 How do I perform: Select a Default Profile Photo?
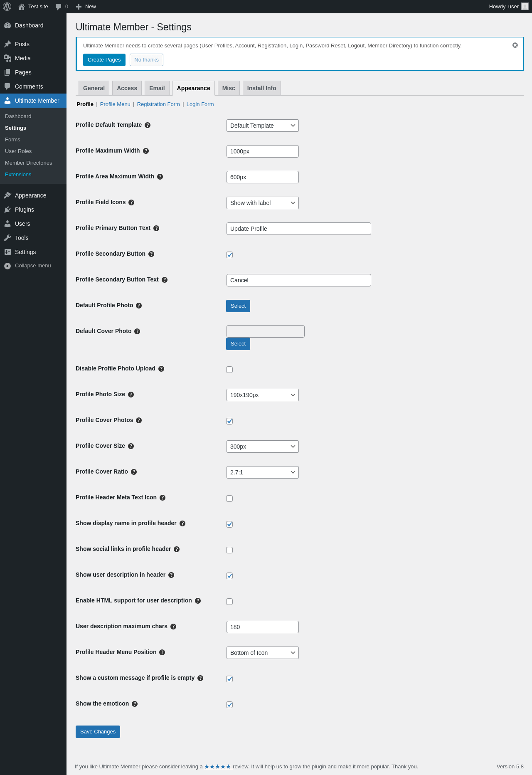click(238, 306)
